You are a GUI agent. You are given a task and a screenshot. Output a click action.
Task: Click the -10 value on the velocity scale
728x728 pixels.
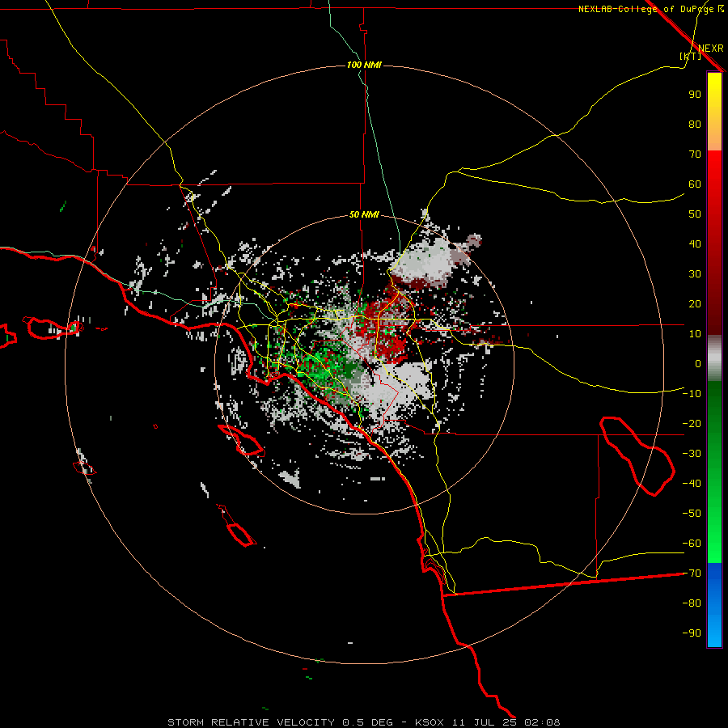[x=692, y=394]
